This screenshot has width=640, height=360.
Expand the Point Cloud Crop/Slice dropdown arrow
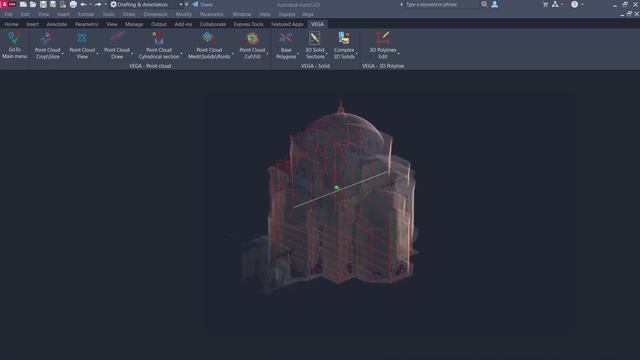pyautogui.click(x=62, y=53)
